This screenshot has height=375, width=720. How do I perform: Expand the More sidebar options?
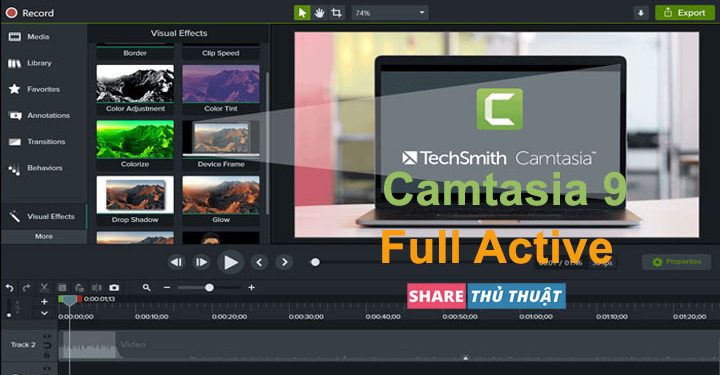pos(44,236)
